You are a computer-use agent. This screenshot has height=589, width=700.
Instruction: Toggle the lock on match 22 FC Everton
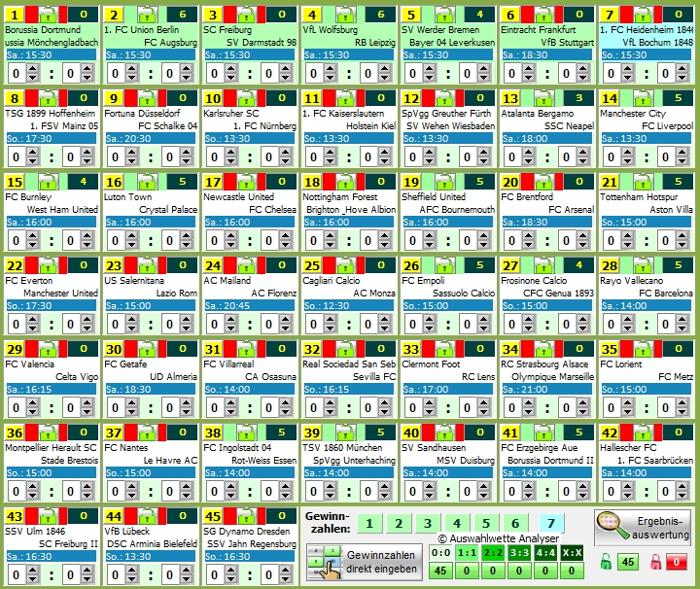click(x=48, y=266)
